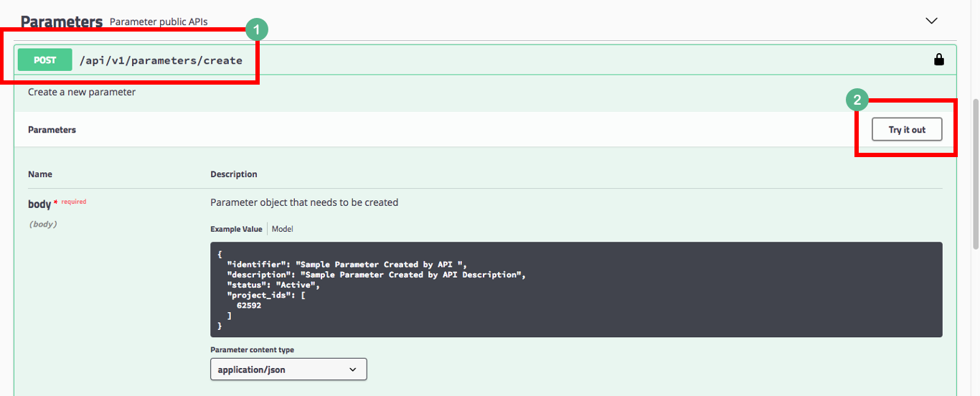
Task: Click the /api/v1/parameters/create endpoint path
Action: coord(161,60)
